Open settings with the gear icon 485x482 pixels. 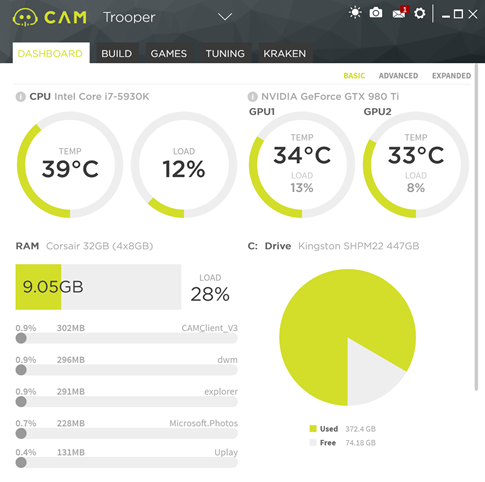click(420, 14)
